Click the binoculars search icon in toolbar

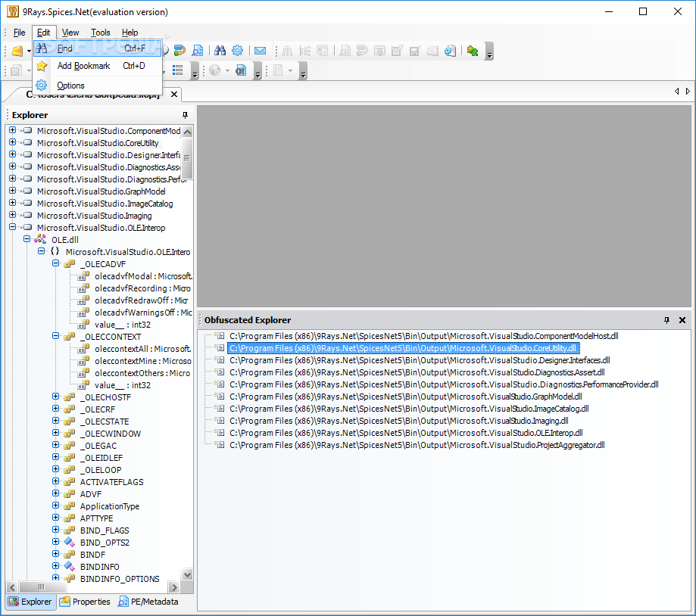[220, 51]
